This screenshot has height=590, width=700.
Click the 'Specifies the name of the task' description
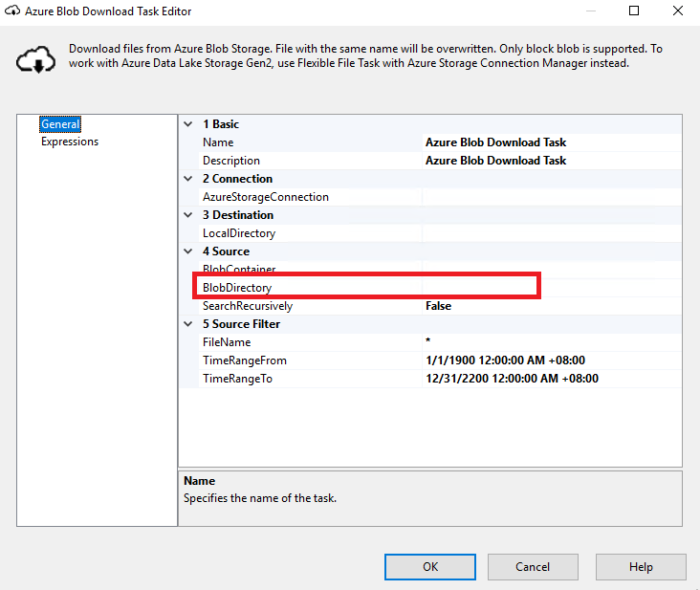[x=260, y=498]
